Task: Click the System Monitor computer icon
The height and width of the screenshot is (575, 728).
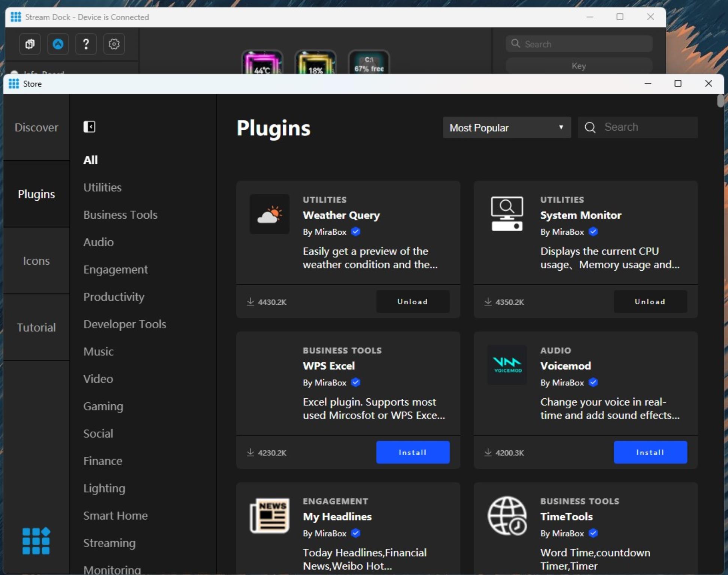Action: (507, 214)
